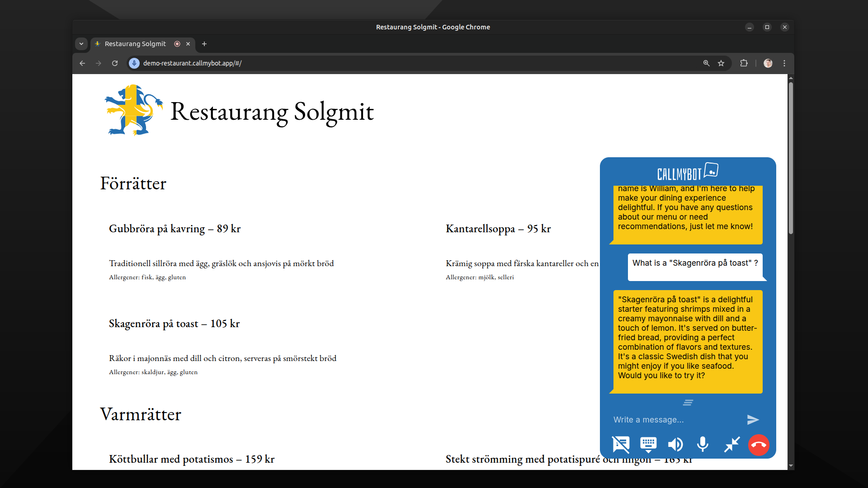Expand the tab search dropdown chevron

coord(81,44)
